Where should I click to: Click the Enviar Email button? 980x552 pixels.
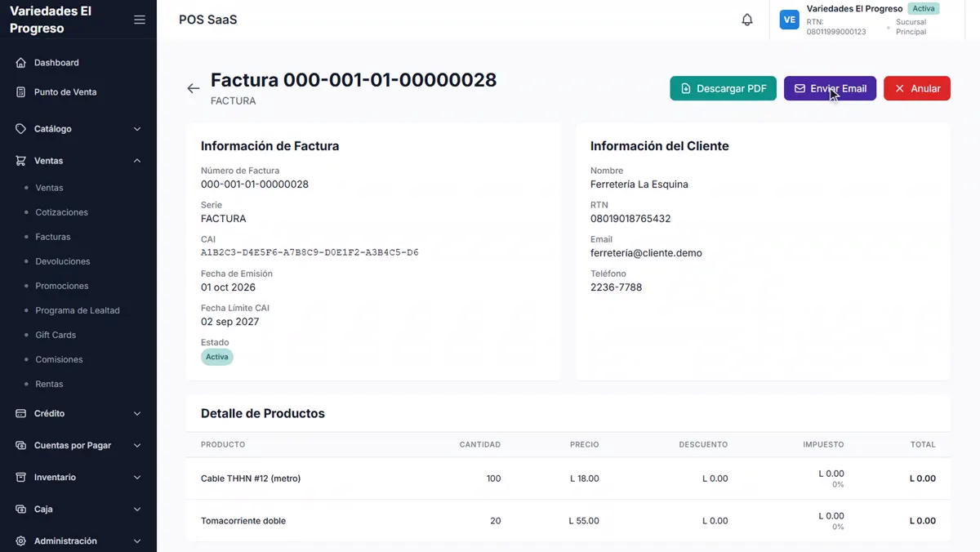[x=830, y=88]
